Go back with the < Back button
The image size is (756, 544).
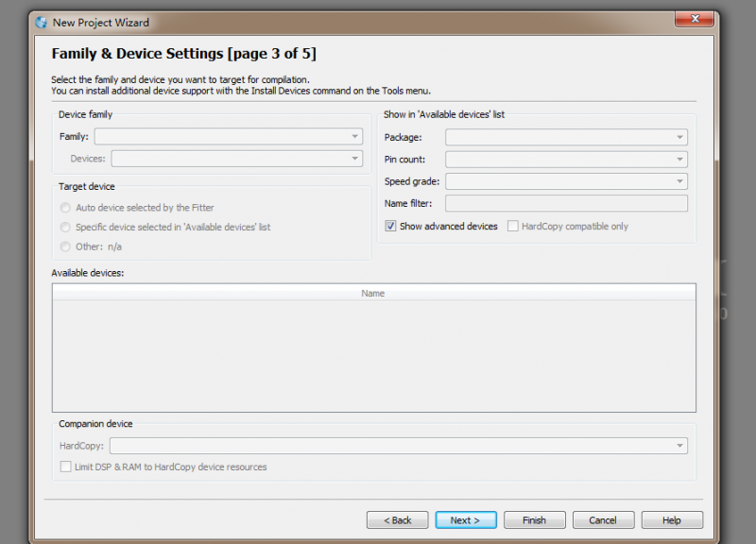pos(397,520)
